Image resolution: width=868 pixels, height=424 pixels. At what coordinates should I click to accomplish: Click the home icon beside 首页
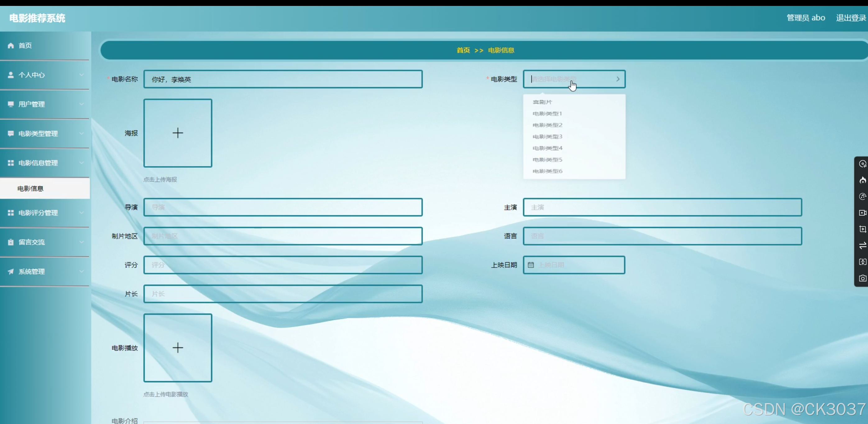pos(11,45)
